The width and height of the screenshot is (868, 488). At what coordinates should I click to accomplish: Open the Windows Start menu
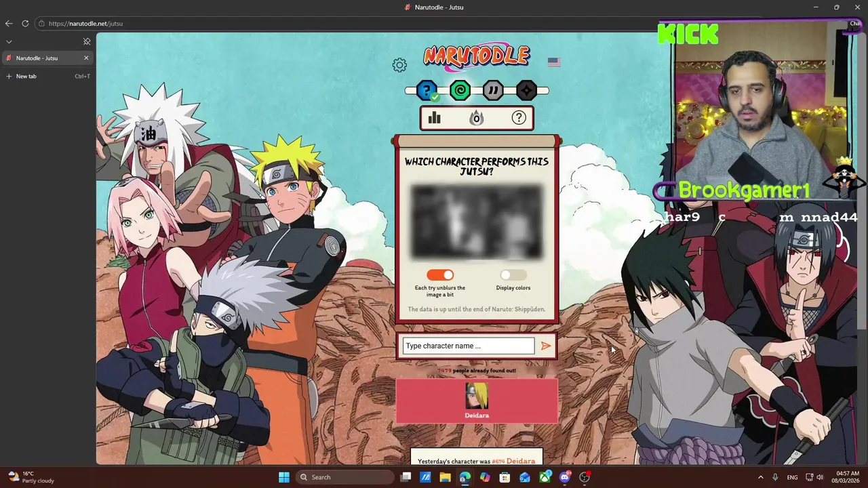click(x=284, y=477)
